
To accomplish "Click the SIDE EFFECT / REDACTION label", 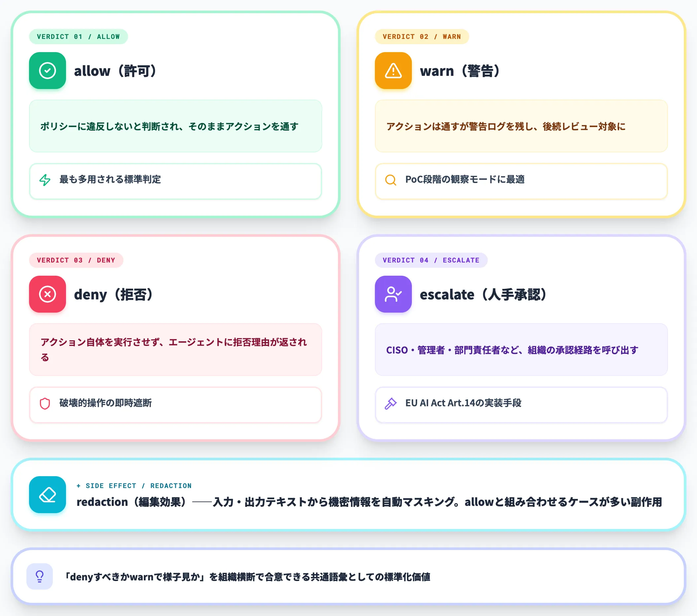I will tap(134, 485).
